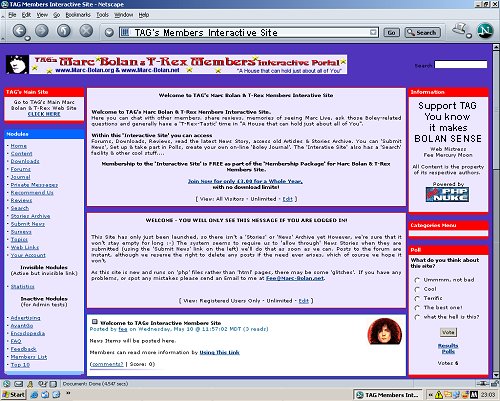The height and width of the screenshot is (401, 500).
Task: Stop loading with the X Stop button
Action: coord(86,31)
